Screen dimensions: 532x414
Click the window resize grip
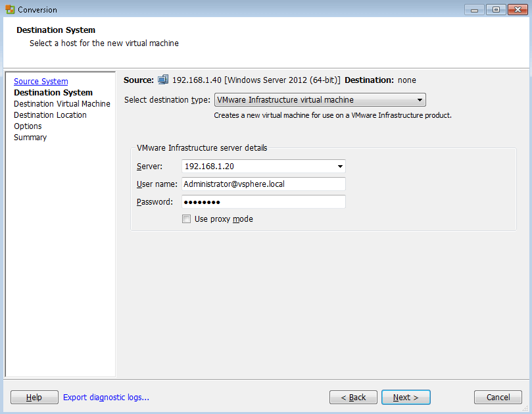point(525,409)
